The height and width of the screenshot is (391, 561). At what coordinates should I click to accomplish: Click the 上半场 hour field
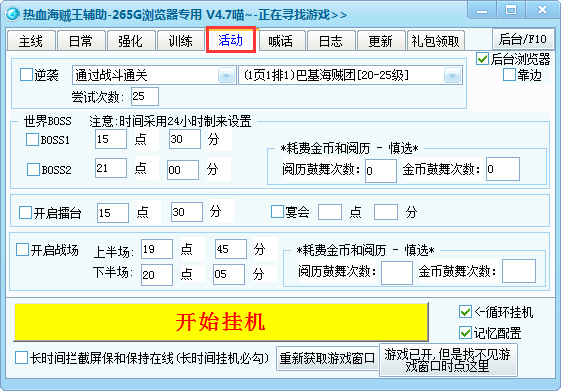pos(157,249)
